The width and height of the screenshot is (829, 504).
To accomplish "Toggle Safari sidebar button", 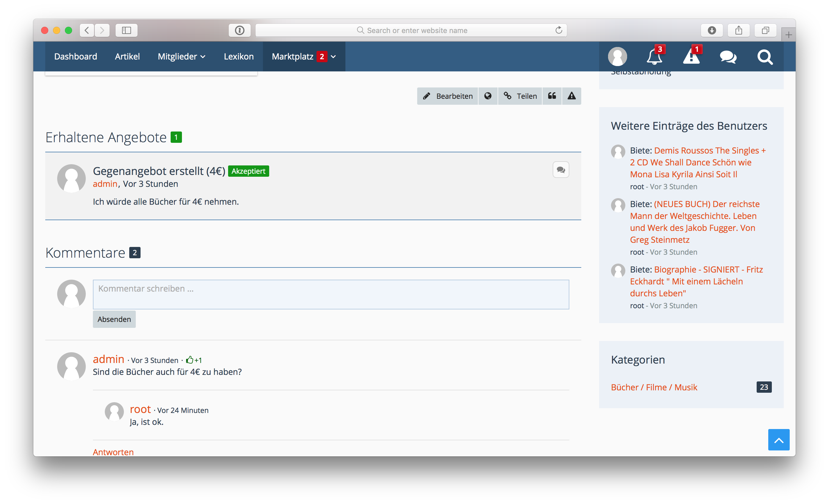I will pos(127,30).
